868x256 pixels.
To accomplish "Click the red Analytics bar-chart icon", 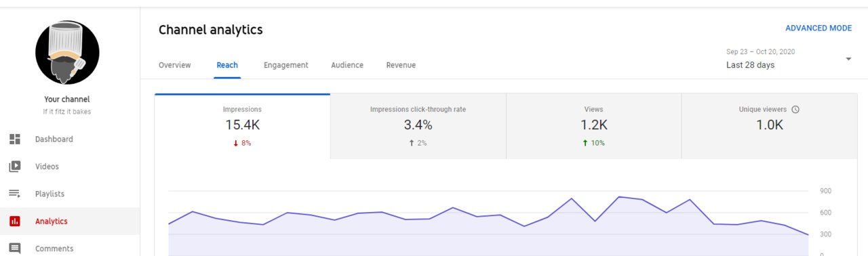I will pos(15,221).
